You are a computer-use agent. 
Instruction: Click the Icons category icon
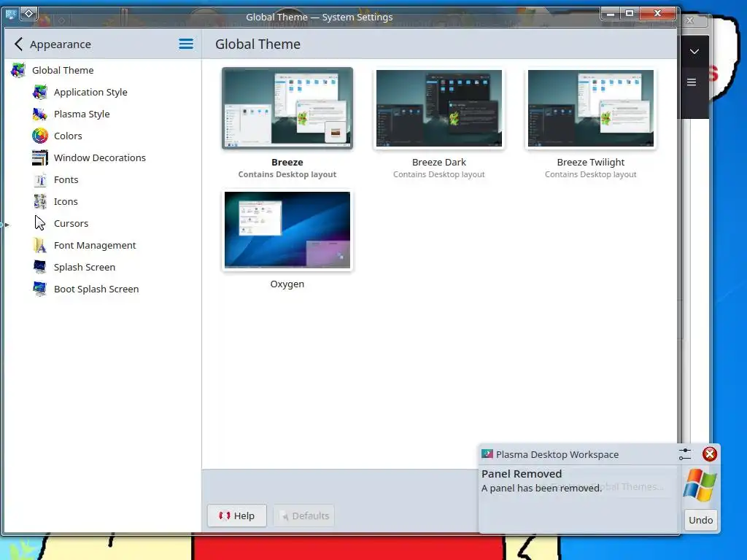click(x=40, y=201)
